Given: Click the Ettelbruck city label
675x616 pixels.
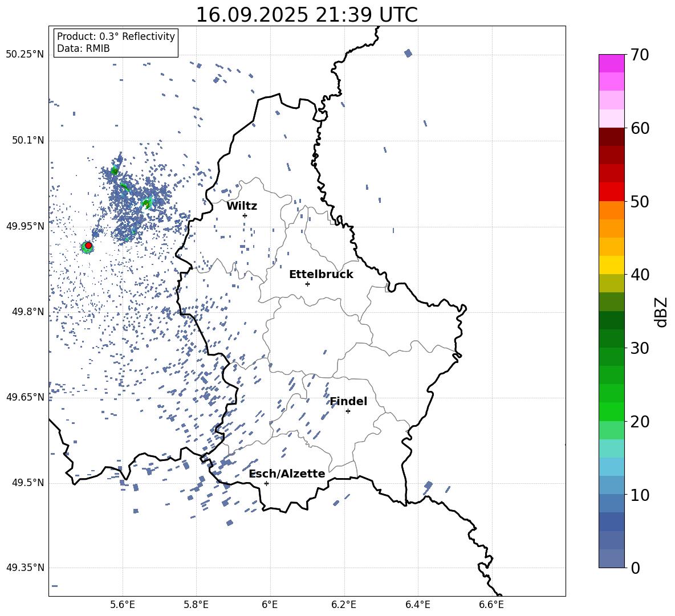Looking at the screenshot, I should coord(321,275).
